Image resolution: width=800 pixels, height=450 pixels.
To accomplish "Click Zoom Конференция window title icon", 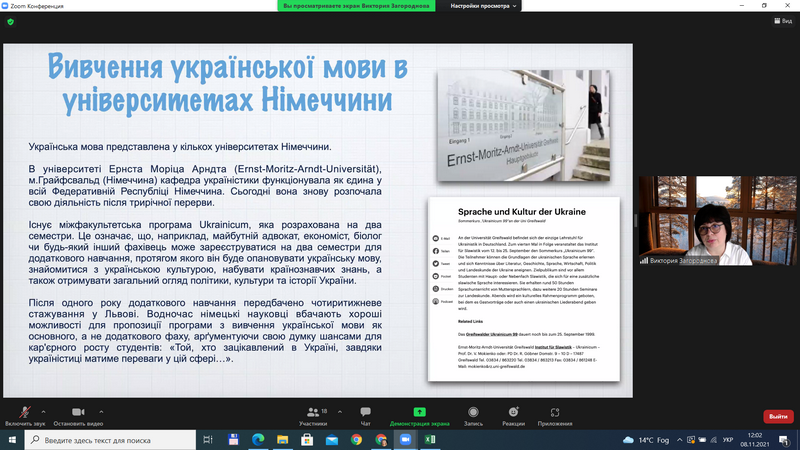I will pos(5,6).
